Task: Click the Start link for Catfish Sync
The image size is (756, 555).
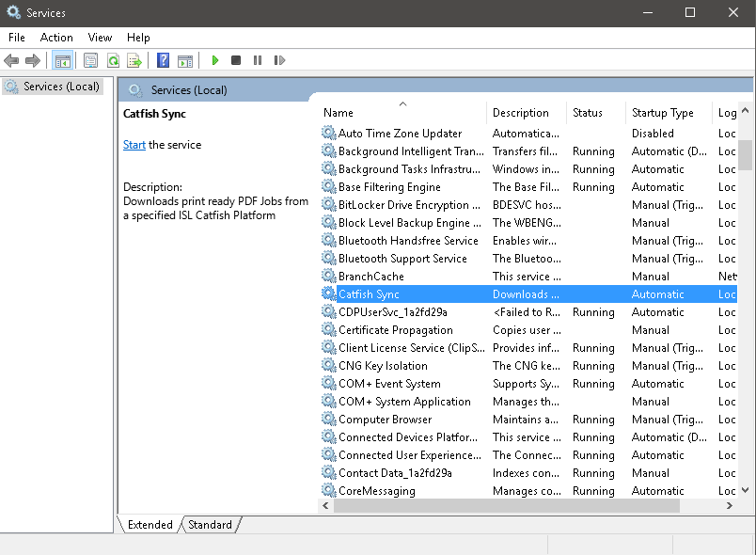Action: [x=134, y=145]
